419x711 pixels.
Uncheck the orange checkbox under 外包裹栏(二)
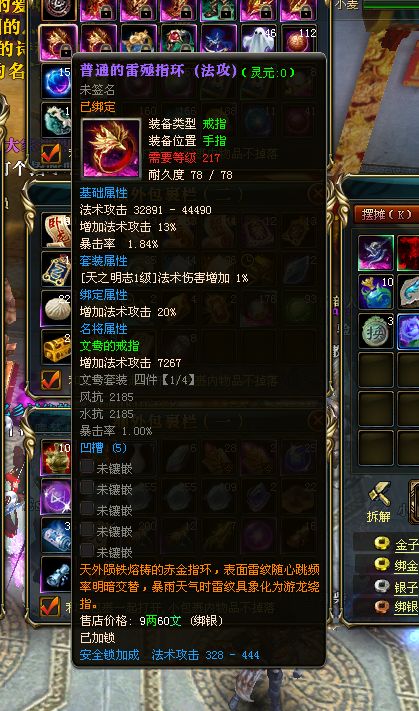(x=51, y=380)
